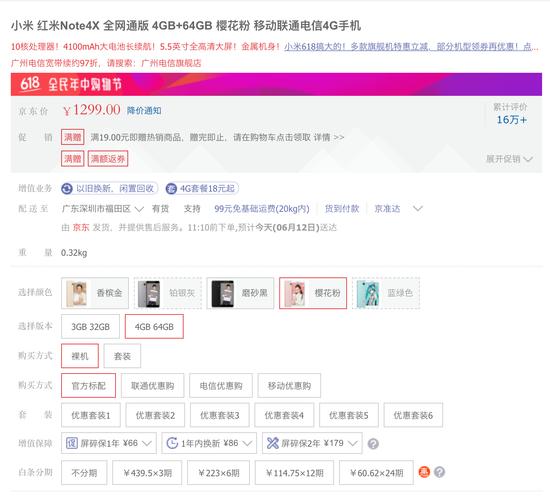The image size is (550, 500).
Task: Select 电信优惠购 option
Action: pyautogui.click(x=221, y=386)
